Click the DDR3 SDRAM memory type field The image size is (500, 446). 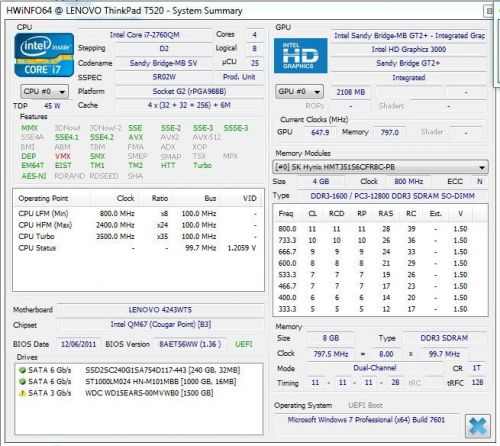point(444,338)
